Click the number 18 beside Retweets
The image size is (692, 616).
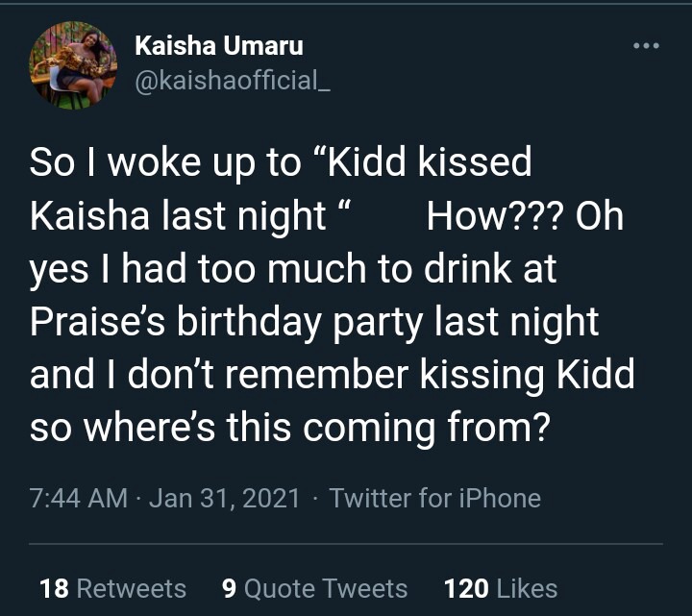pyautogui.click(x=53, y=588)
